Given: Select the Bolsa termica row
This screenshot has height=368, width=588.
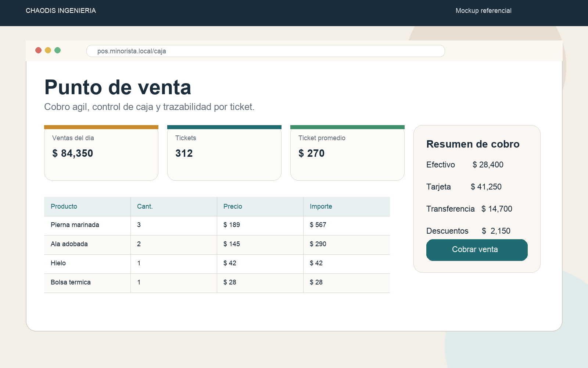Looking at the screenshot, I should click(x=217, y=283).
